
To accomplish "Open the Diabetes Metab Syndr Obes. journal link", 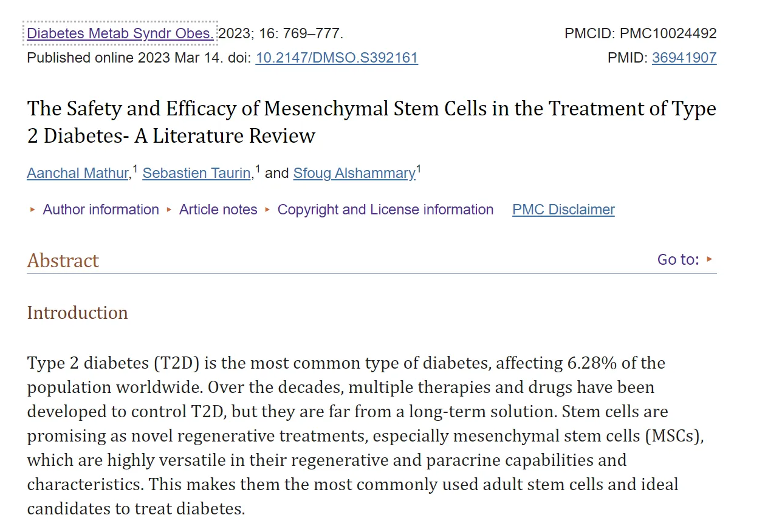I will click(x=120, y=33).
